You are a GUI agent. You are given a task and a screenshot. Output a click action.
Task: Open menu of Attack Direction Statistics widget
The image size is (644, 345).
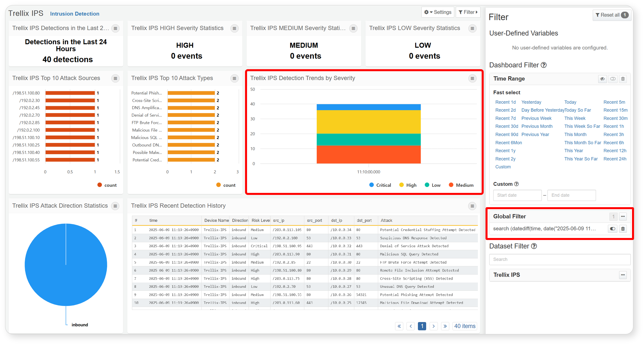[115, 206]
